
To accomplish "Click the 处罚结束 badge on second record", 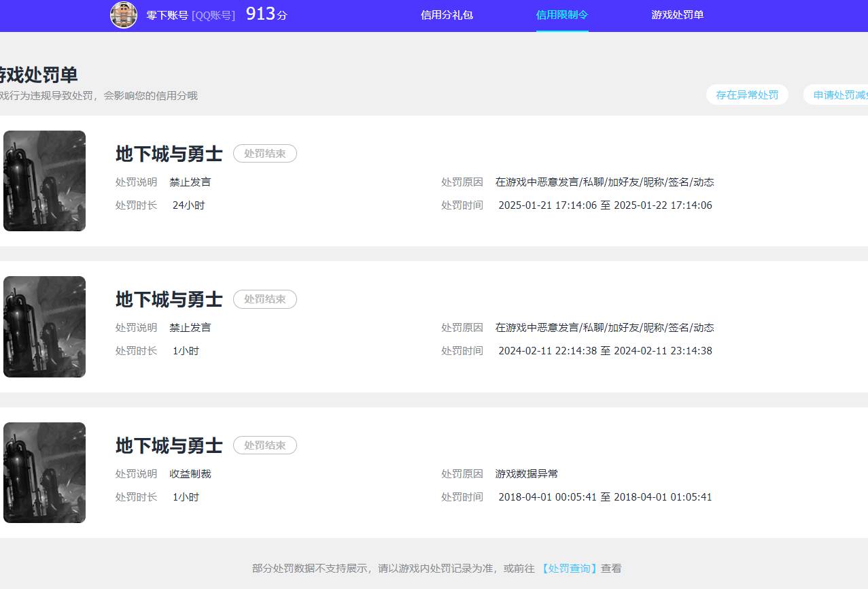I will (265, 299).
